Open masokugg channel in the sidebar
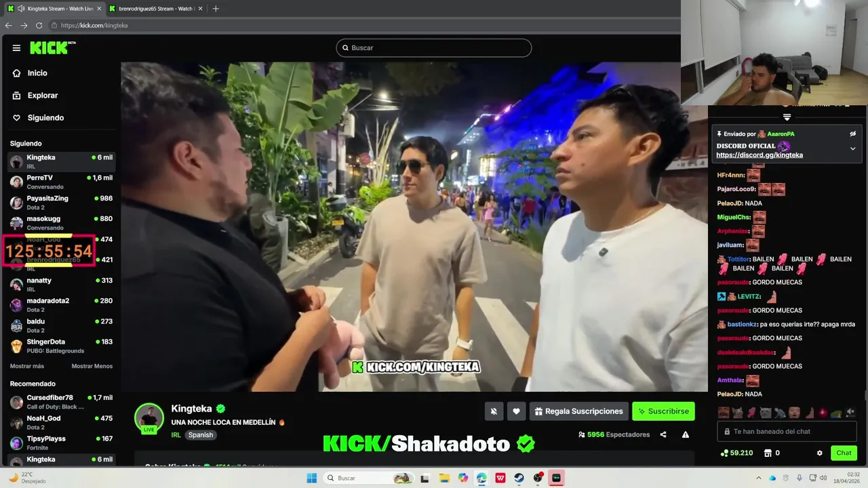The image size is (868, 488). pyautogui.click(x=61, y=223)
